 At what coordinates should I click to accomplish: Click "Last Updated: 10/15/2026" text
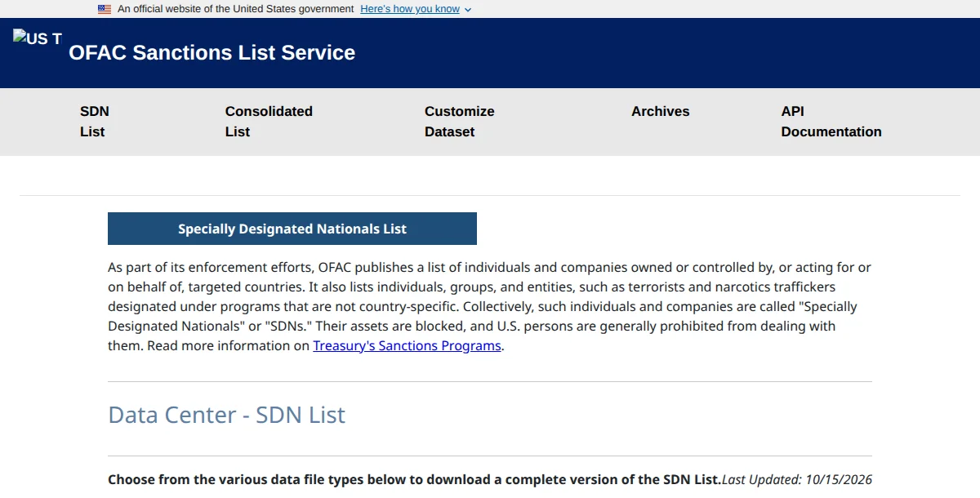coord(797,479)
